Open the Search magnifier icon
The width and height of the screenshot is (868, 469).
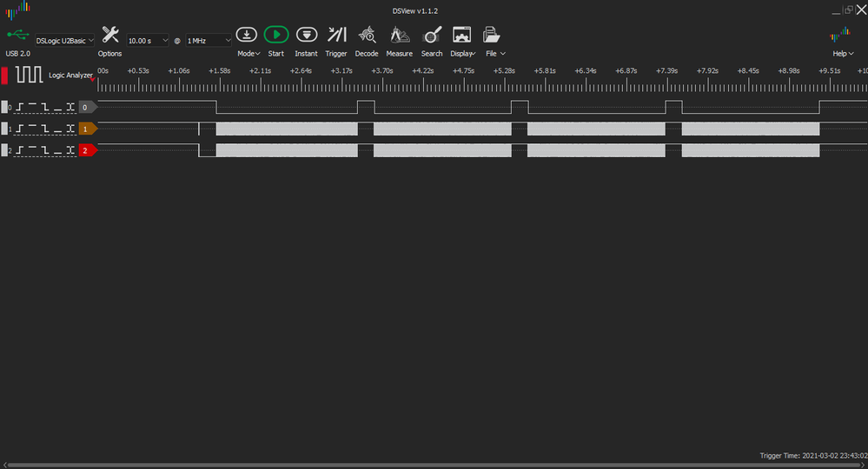[x=432, y=35]
